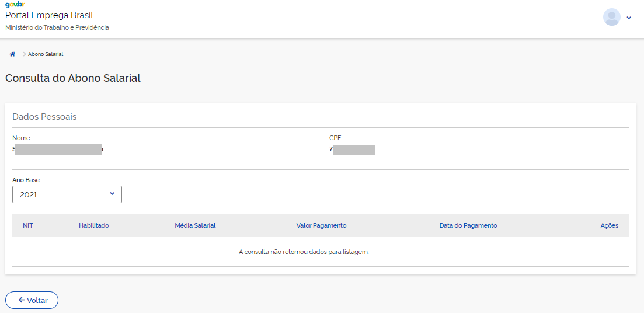This screenshot has height=313, width=644.
Task: Click the Nome field label
Action: point(21,138)
